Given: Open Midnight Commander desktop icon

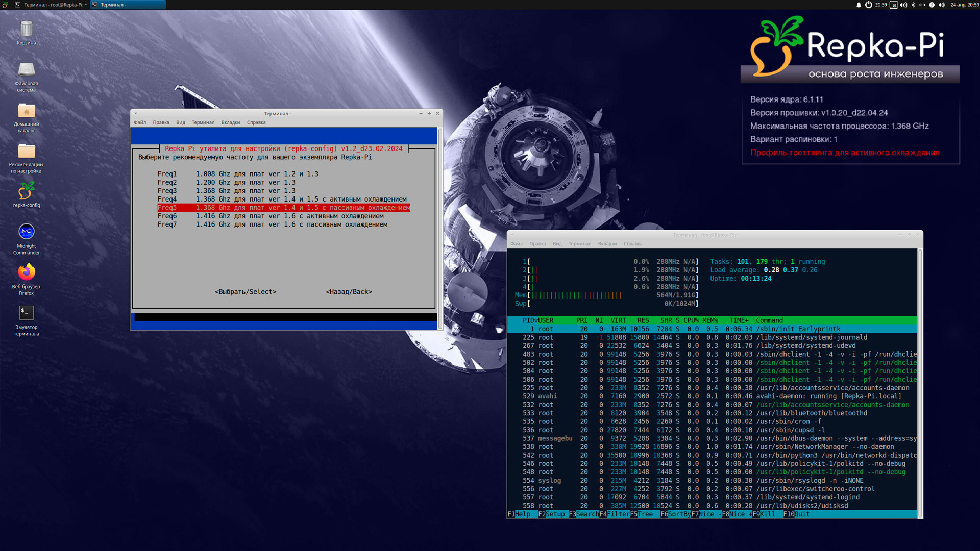Looking at the screenshot, I should pos(27,232).
